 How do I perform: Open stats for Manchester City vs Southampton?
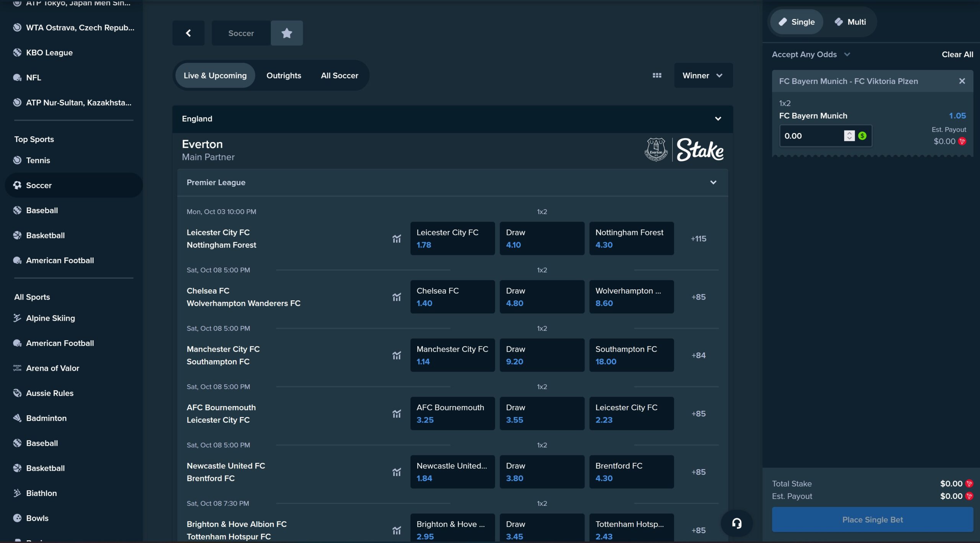click(397, 355)
